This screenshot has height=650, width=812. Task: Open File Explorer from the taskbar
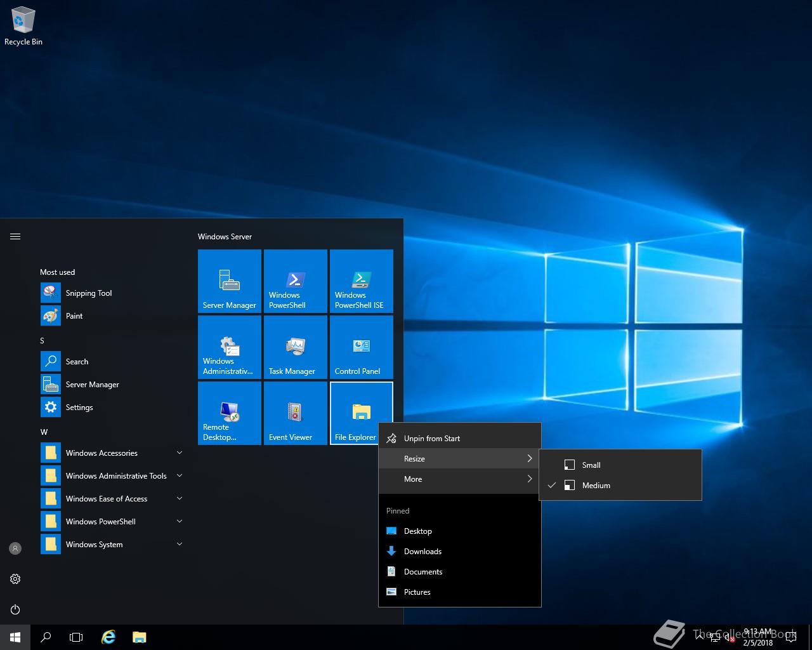tap(140, 637)
